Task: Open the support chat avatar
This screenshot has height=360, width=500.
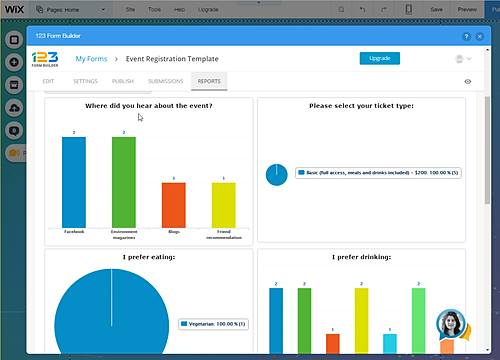Action: (x=451, y=324)
